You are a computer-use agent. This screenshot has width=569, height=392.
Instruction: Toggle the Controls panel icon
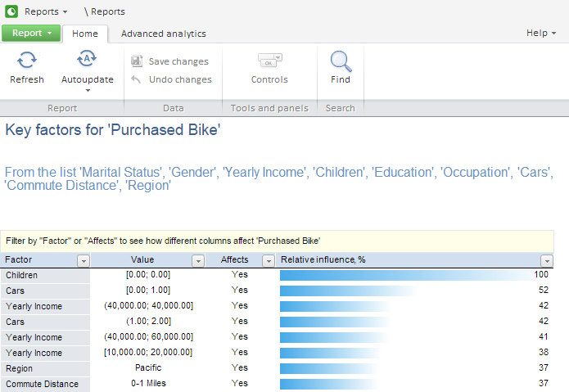269,60
